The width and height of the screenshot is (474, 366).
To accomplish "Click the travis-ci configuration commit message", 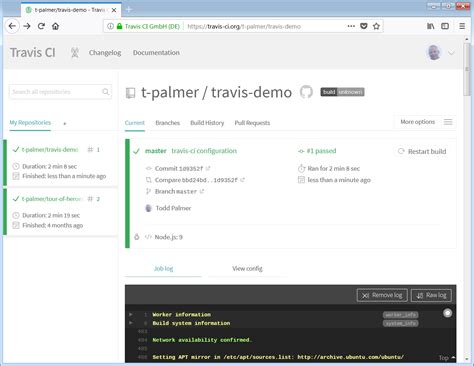I will pos(204,151).
